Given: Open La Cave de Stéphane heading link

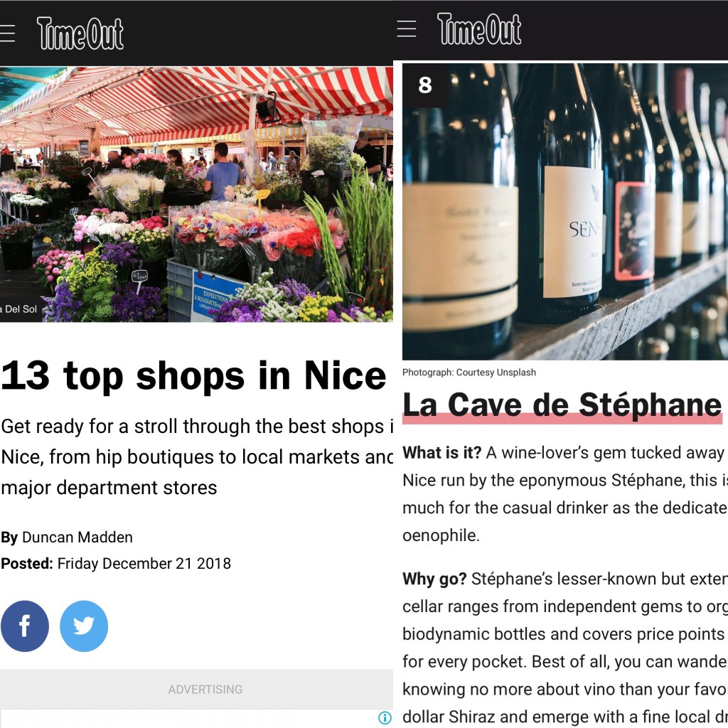Looking at the screenshot, I should coord(562,405).
